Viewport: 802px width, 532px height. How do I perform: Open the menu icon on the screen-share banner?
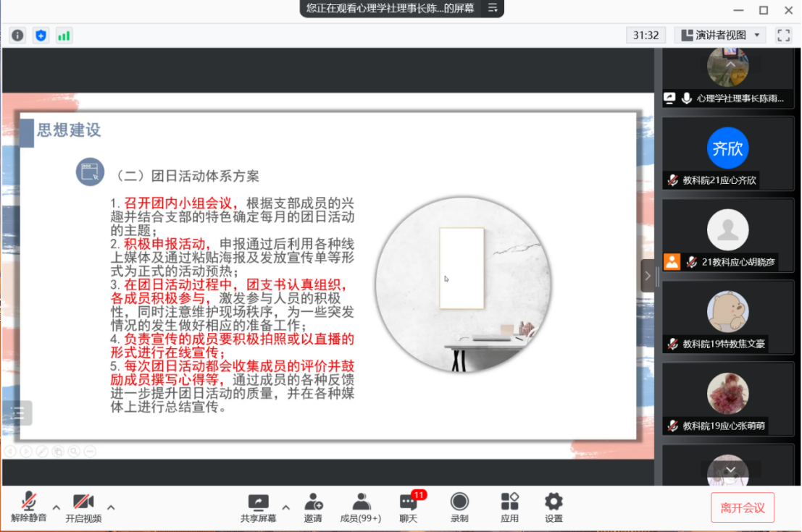click(493, 8)
